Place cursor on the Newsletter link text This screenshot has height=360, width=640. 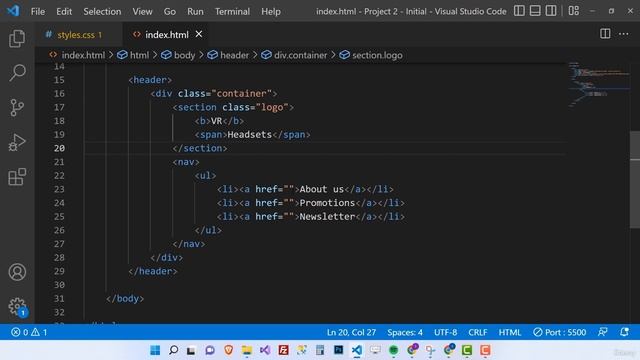327,217
